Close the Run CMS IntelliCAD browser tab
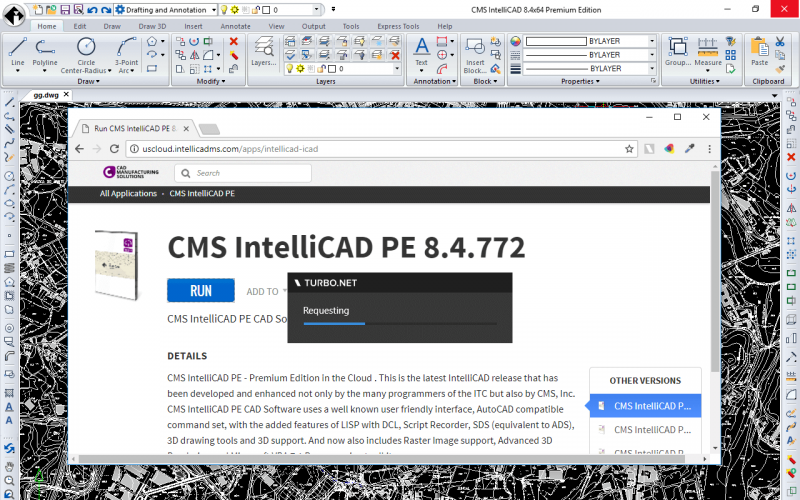 point(186,129)
